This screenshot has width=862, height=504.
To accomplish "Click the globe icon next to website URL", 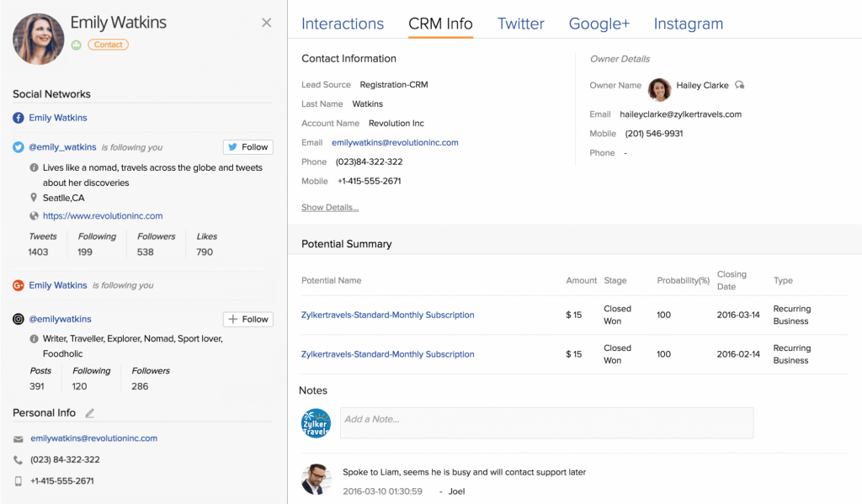I will [34, 216].
